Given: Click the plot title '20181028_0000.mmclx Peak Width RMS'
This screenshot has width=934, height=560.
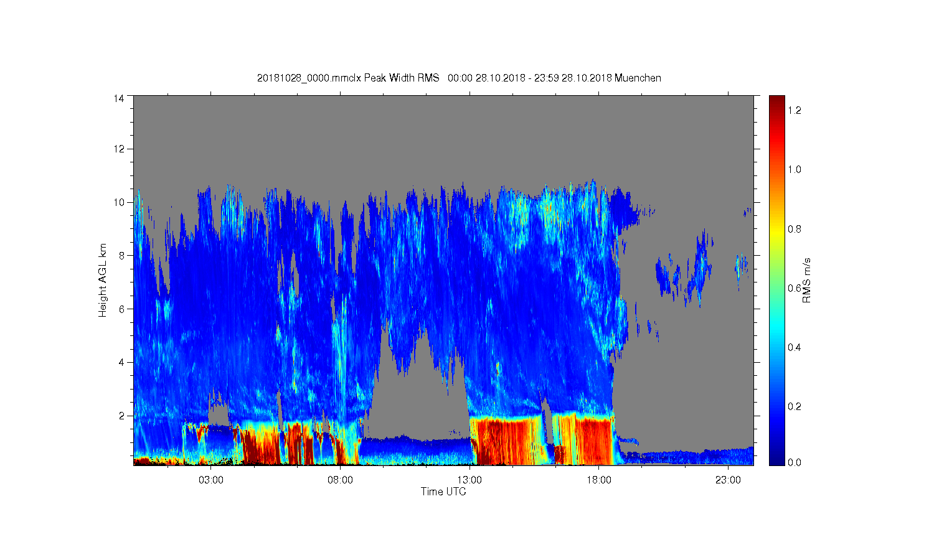Looking at the screenshot, I should pos(348,78).
